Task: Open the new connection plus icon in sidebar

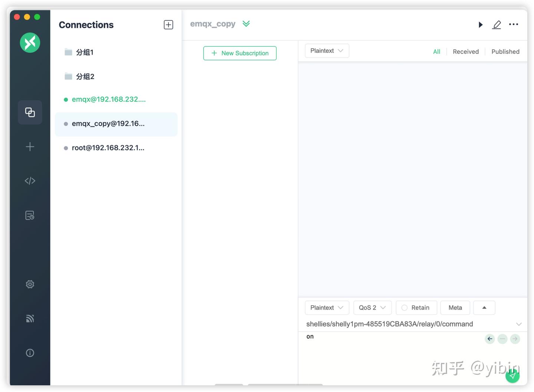Action: (x=30, y=146)
